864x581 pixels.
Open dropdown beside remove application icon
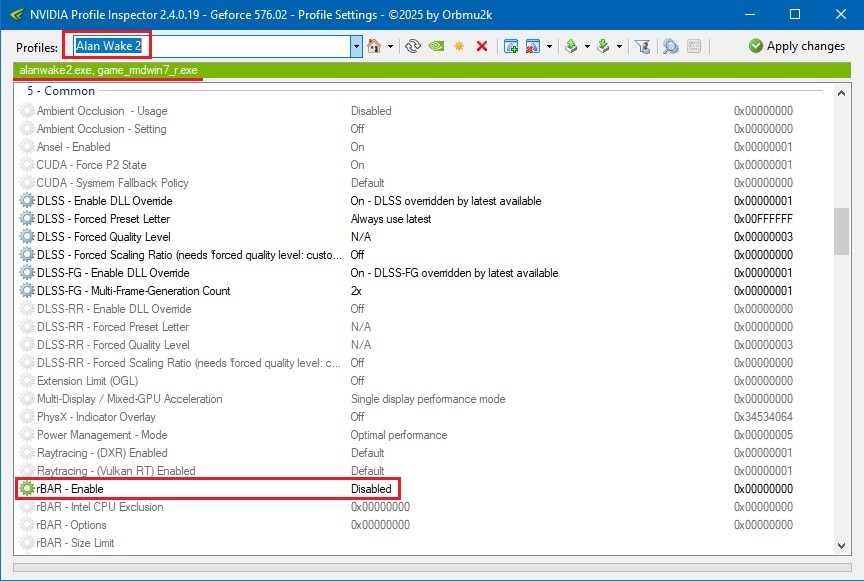[x=549, y=46]
